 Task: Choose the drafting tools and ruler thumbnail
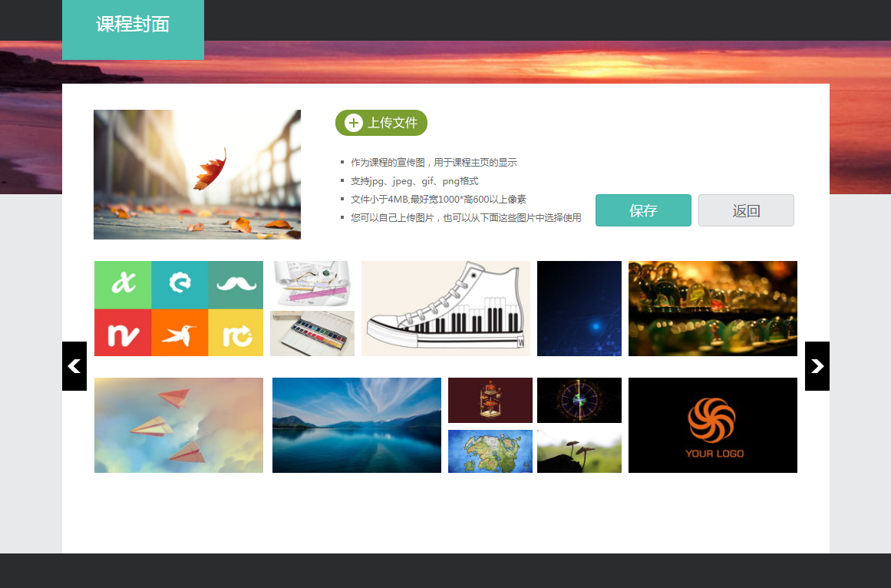click(x=312, y=283)
